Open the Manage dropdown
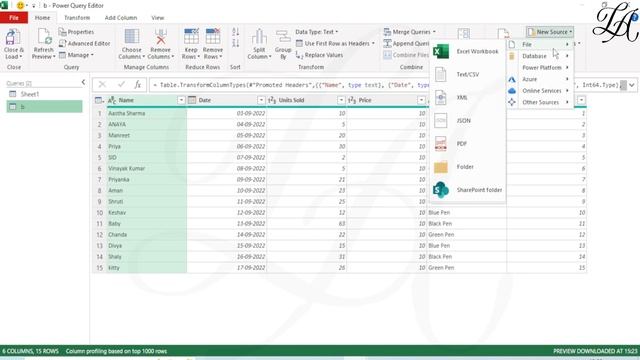 [76, 55]
